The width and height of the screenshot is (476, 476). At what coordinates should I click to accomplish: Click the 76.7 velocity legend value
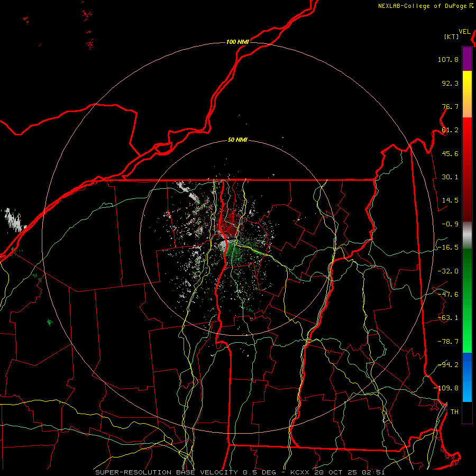pos(450,106)
